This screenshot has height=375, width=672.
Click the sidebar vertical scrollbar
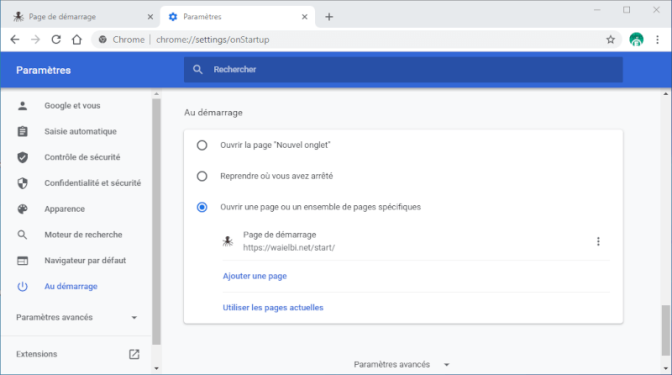tap(156, 222)
